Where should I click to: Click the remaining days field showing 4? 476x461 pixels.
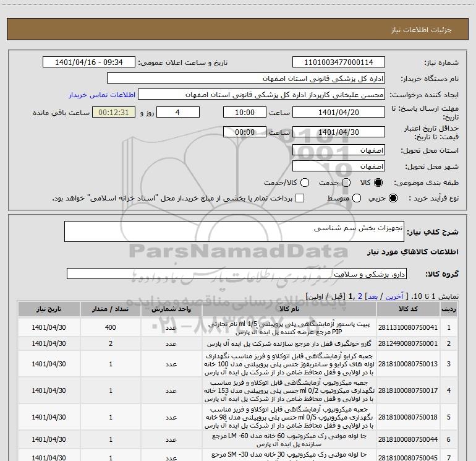[177, 112]
